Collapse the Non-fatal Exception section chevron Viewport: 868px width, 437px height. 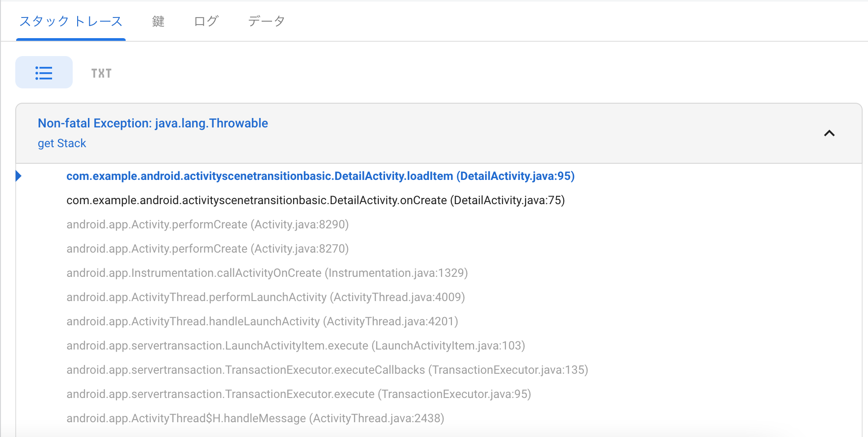tap(829, 133)
